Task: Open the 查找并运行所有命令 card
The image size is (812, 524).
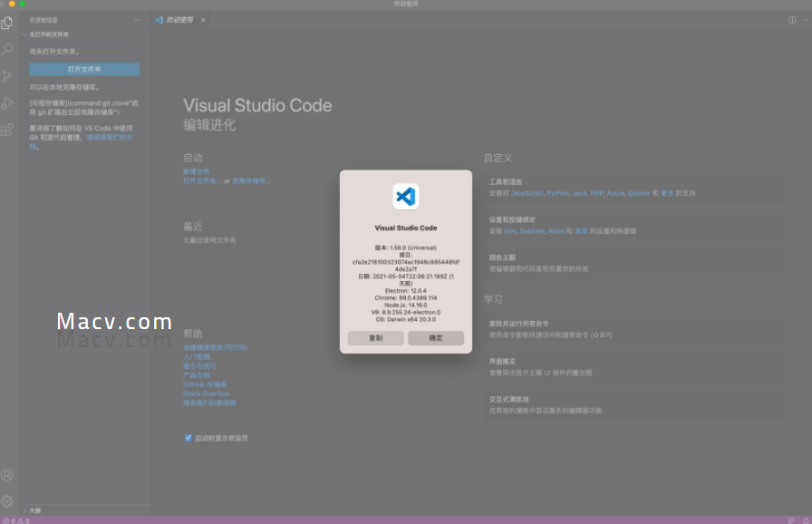Action: click(633, 329)
